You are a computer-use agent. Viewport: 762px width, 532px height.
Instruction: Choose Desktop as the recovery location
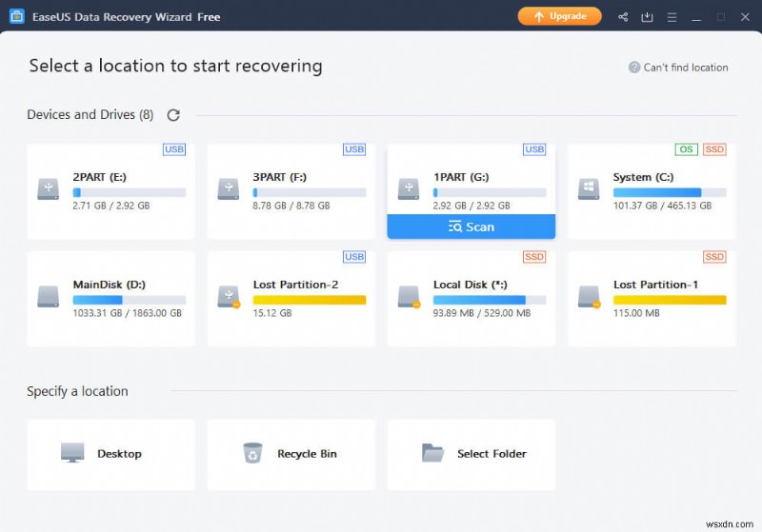(x=110, y=454)
